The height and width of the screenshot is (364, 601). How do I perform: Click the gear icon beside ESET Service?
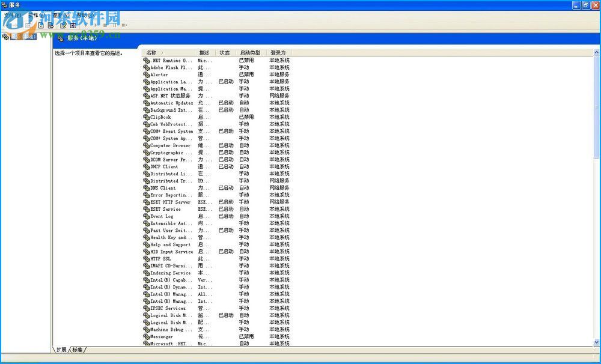tap(147, 209)
